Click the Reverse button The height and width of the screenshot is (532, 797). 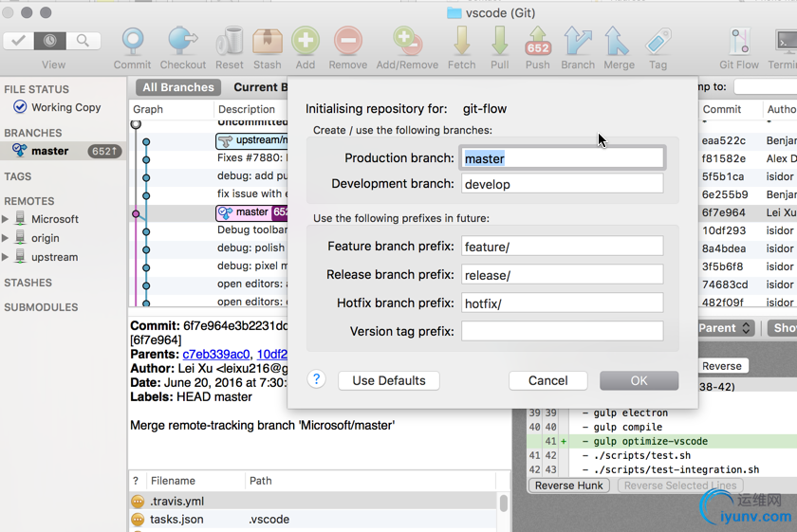tap(722, 366)
